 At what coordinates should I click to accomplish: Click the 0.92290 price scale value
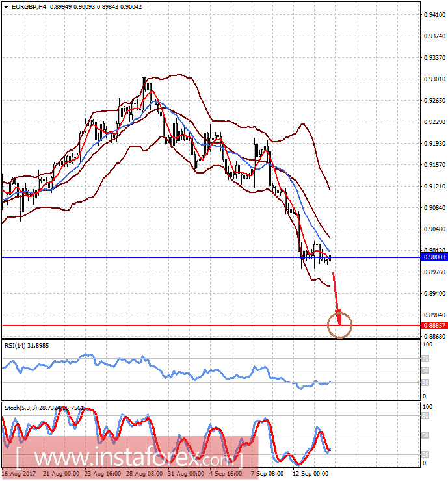[434, 122]
